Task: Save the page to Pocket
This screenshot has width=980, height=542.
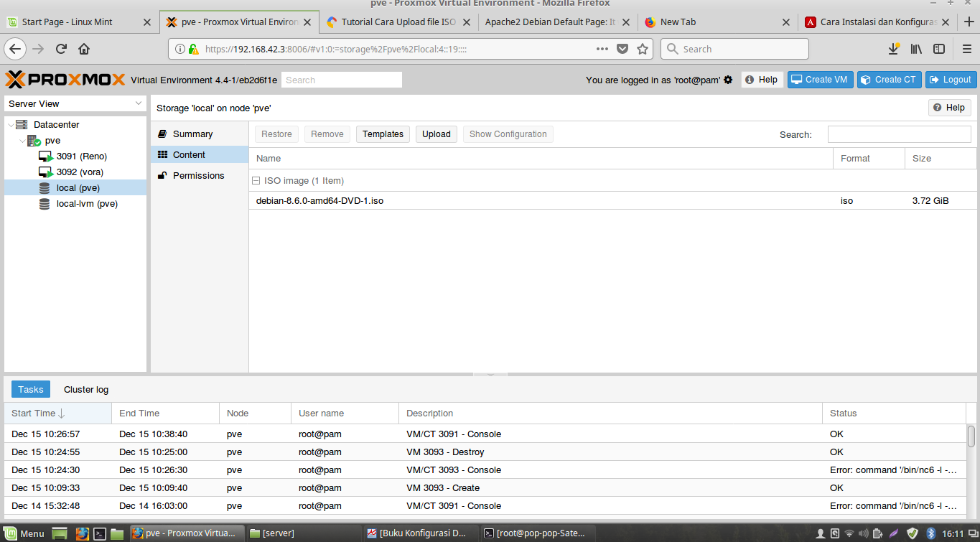Action: 622,49
